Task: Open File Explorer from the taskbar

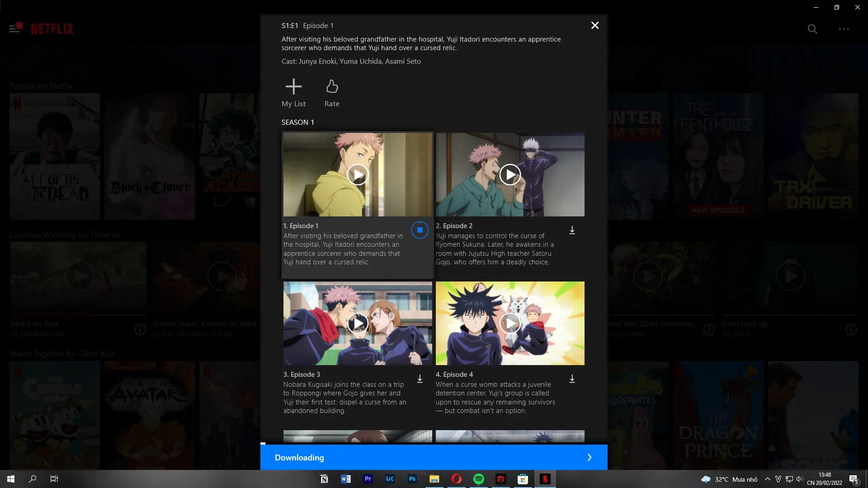Action: pyautogui.click(x=434, y=479)
